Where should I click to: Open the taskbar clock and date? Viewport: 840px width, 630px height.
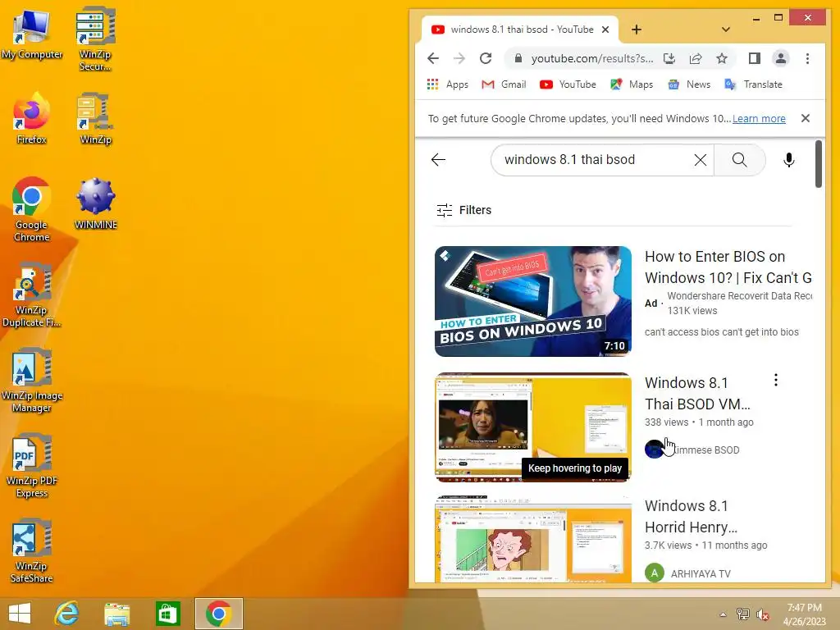click(x=804, y=614)
